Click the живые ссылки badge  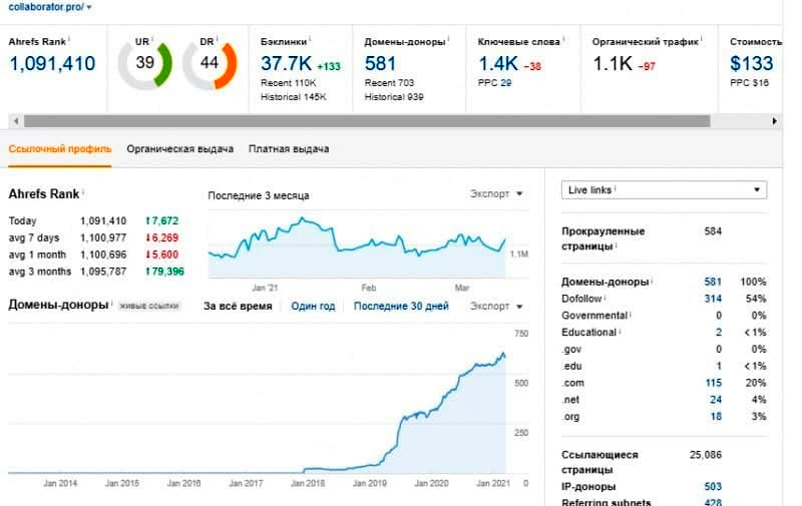[149, 306]
